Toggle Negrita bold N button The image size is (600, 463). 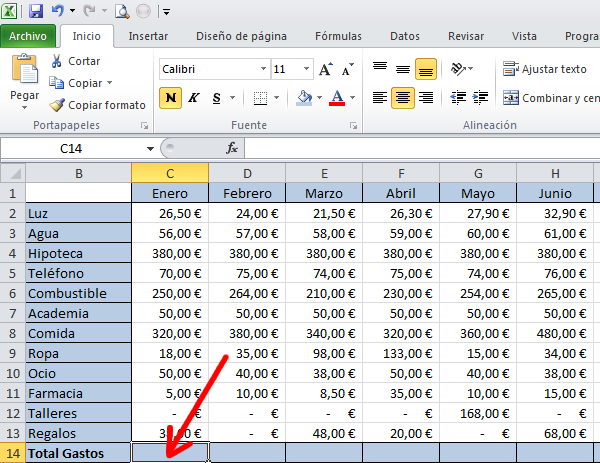point(171,98)
